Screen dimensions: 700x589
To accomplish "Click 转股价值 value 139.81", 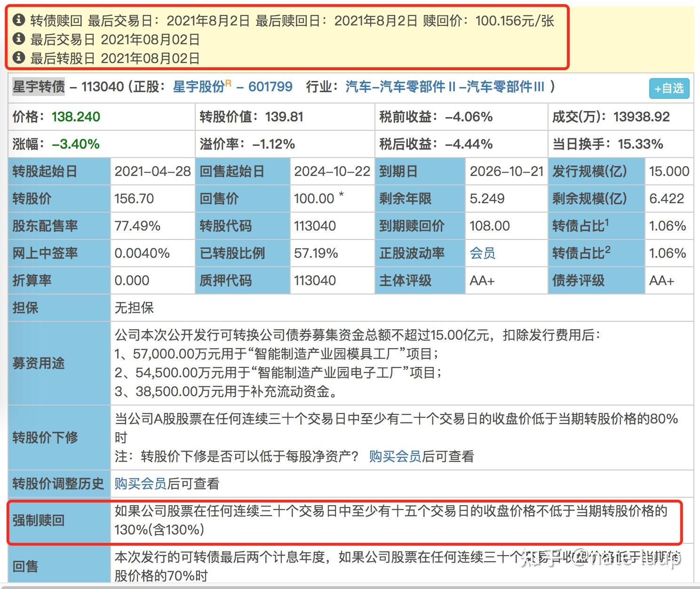I will (x=284, y=117).
